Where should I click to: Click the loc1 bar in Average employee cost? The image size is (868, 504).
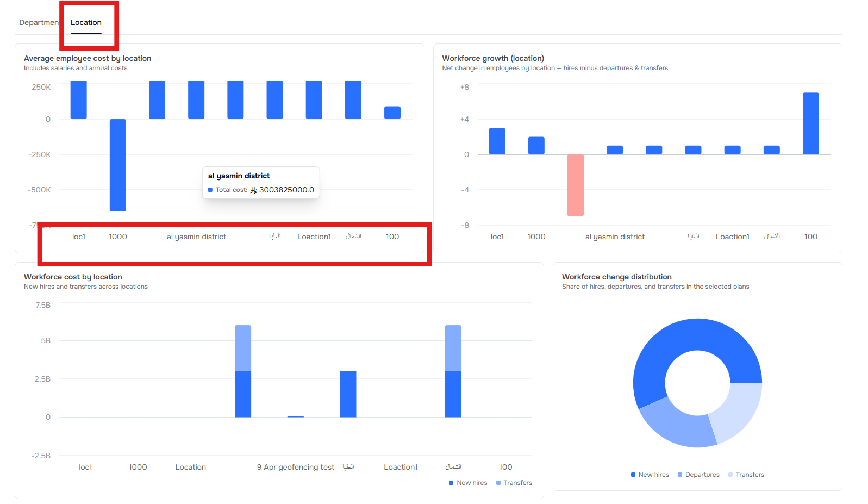[x=79, y=100]
